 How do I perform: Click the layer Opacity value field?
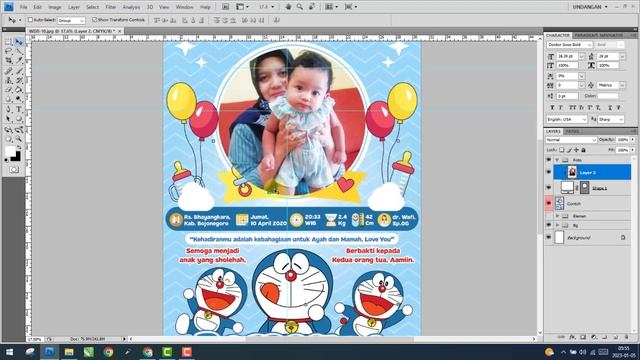tap(622, 140)
